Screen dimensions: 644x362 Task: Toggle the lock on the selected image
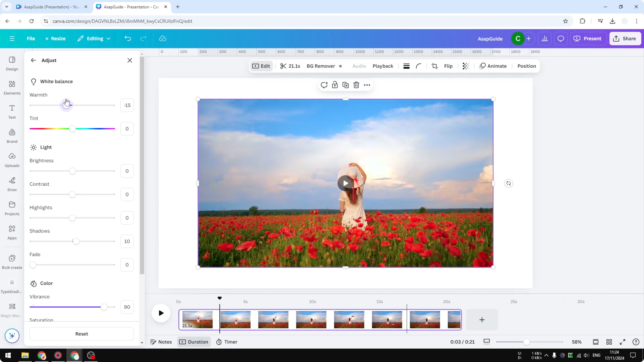(335, 85)
